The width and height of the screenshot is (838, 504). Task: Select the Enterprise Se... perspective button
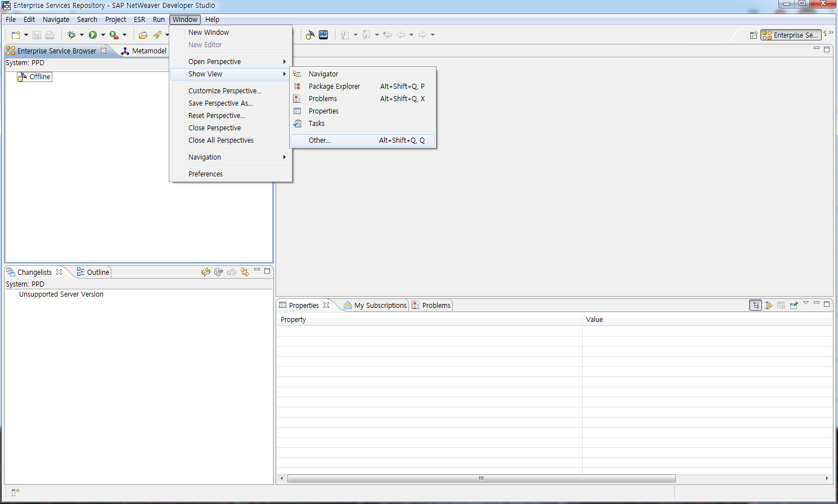[x=791, y=35]
